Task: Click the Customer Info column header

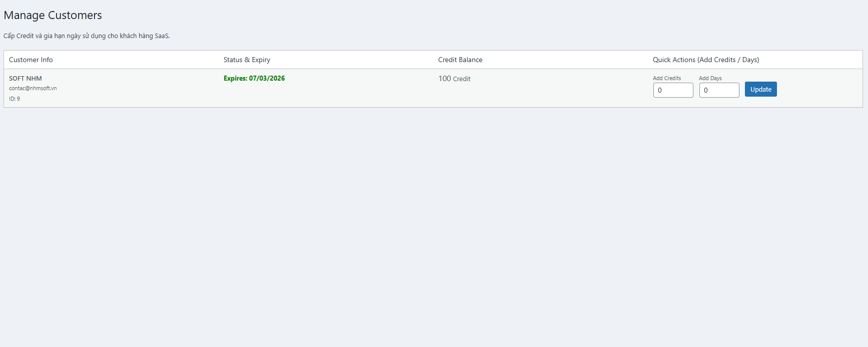Action: pyautogui.click(x=31, y=60)
